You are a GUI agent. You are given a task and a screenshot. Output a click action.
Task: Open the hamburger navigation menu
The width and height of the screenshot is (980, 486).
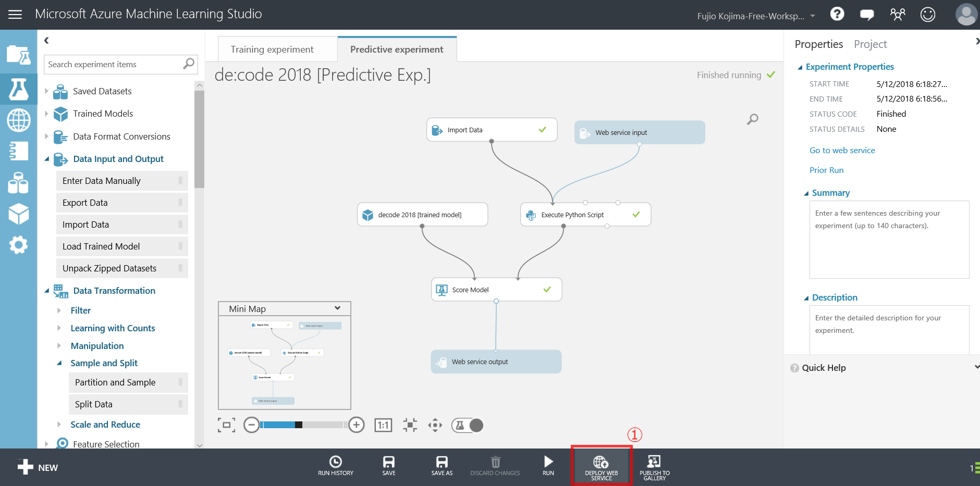15,15
